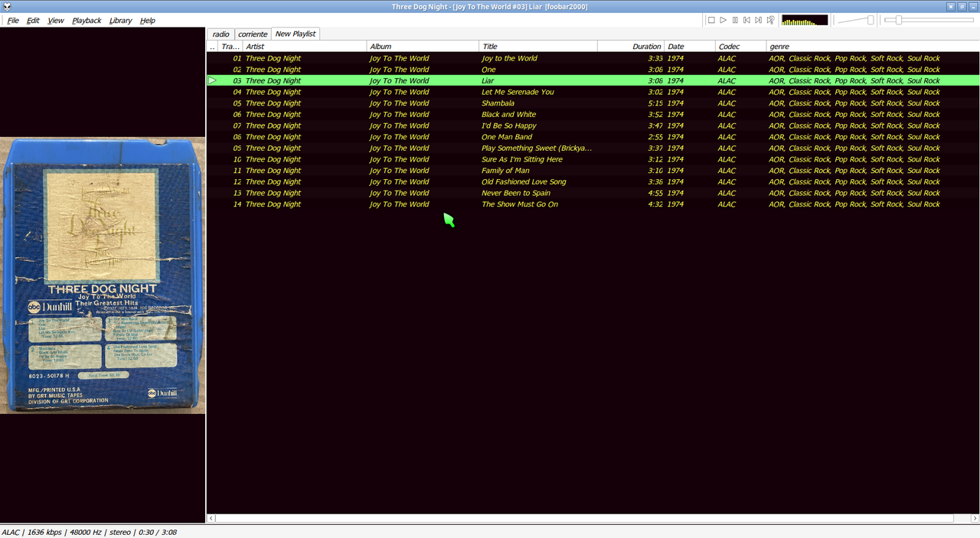
Task: Click duration 5:15 of Shambala
Action: pos(655,103)
